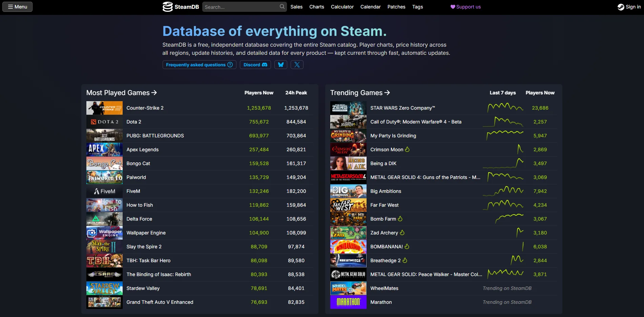Click the search magnifier icon
The image size is (644, 317).
[282, 7]
